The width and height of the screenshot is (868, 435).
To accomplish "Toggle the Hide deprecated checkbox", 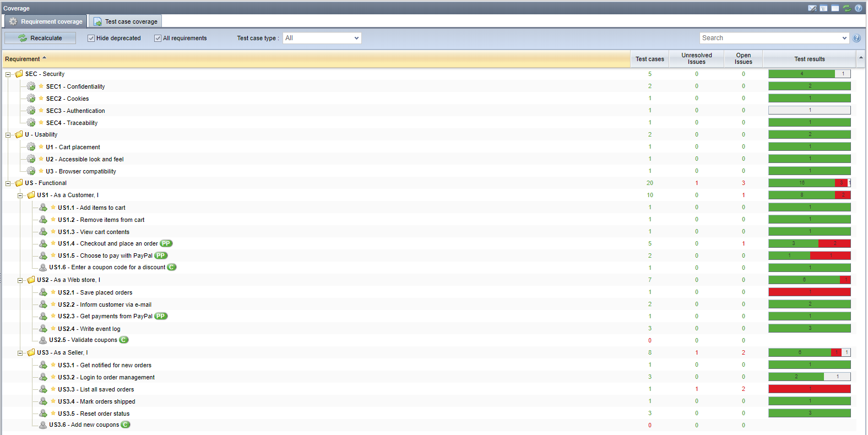I will [91, 38].
